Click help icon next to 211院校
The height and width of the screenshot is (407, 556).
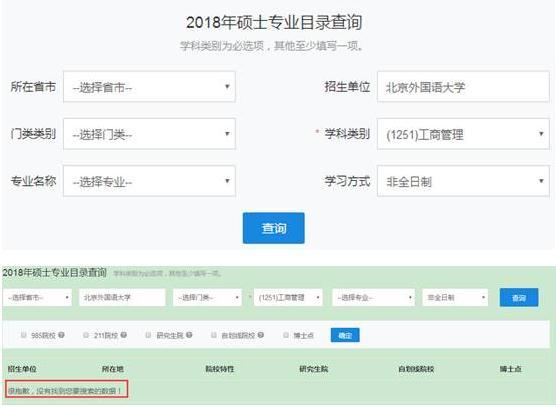pos(123,335)
